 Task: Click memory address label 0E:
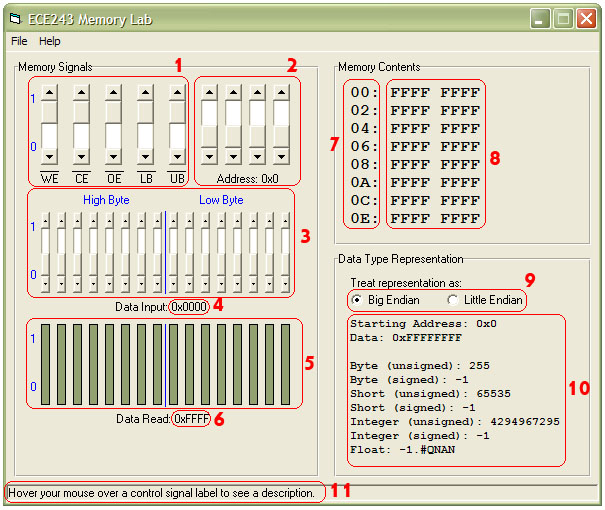363,218
